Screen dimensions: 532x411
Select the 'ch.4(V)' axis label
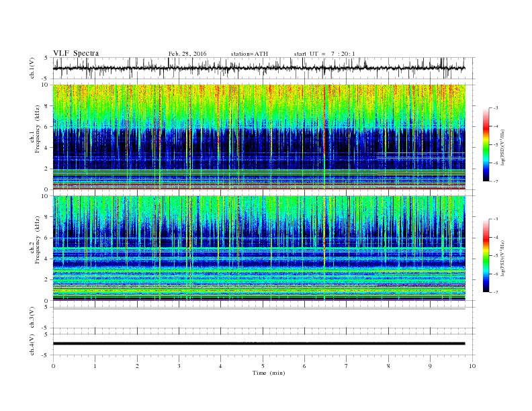click(32, 345)
